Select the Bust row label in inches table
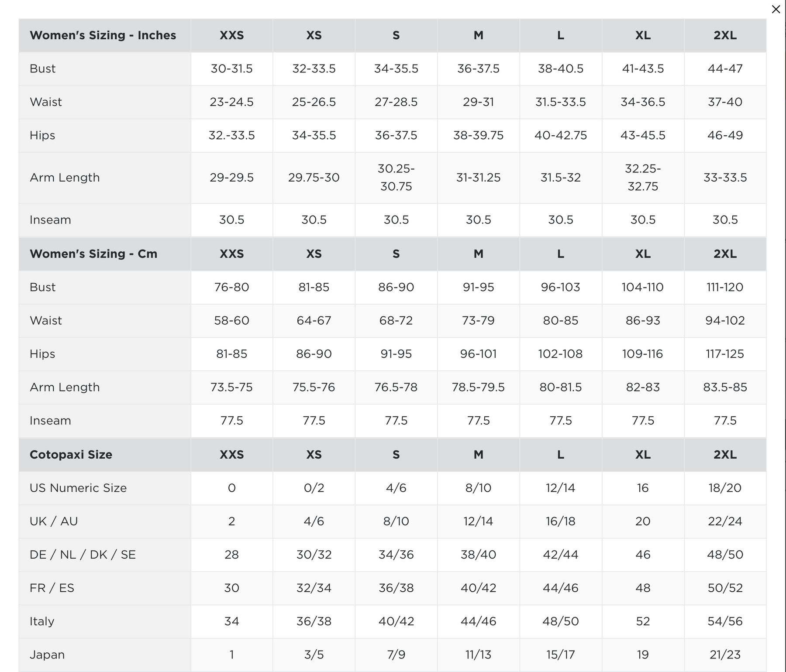 (43, 69)
